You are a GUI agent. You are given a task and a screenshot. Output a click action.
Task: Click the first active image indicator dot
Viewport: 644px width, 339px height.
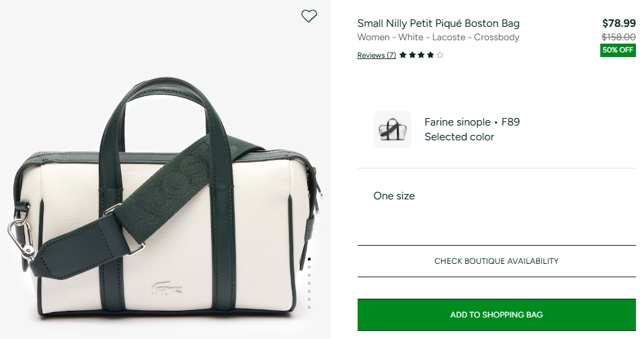pyautogui.click(x=309, y=258)
